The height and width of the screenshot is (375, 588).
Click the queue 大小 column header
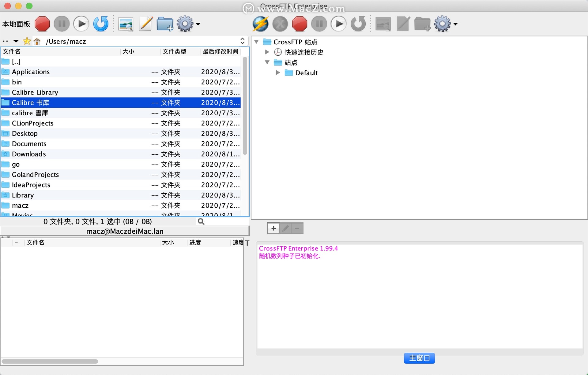173,243
